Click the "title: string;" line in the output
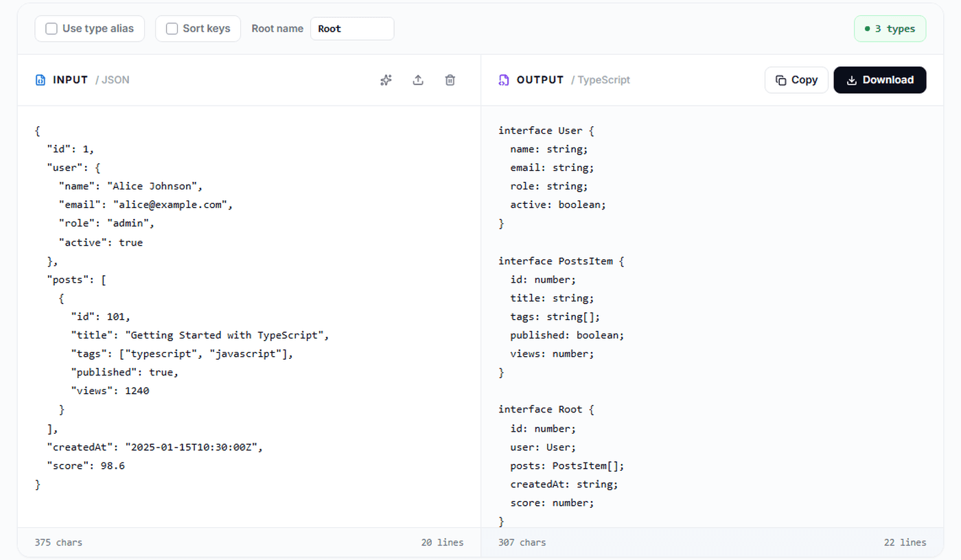The width and height of the screenshot is (961, 560). point(553,298)
